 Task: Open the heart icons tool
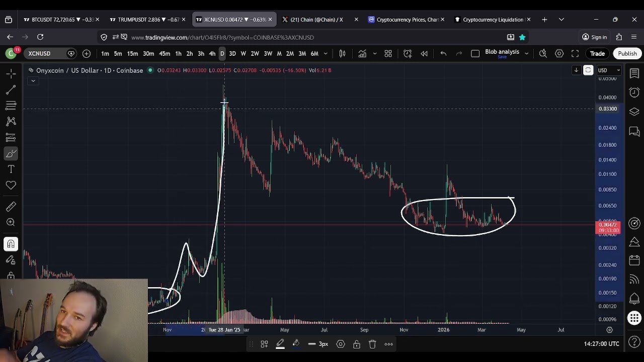(11, 186)
